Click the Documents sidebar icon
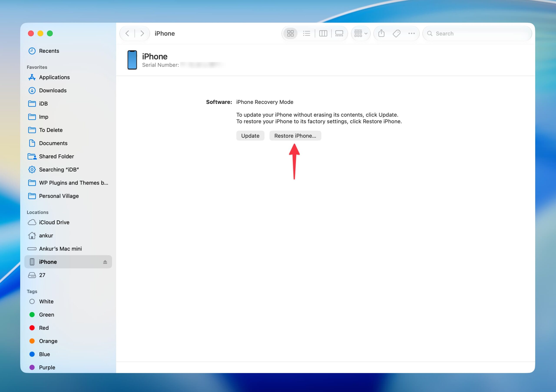Screen dimensions: 556x392 point(32,143)
